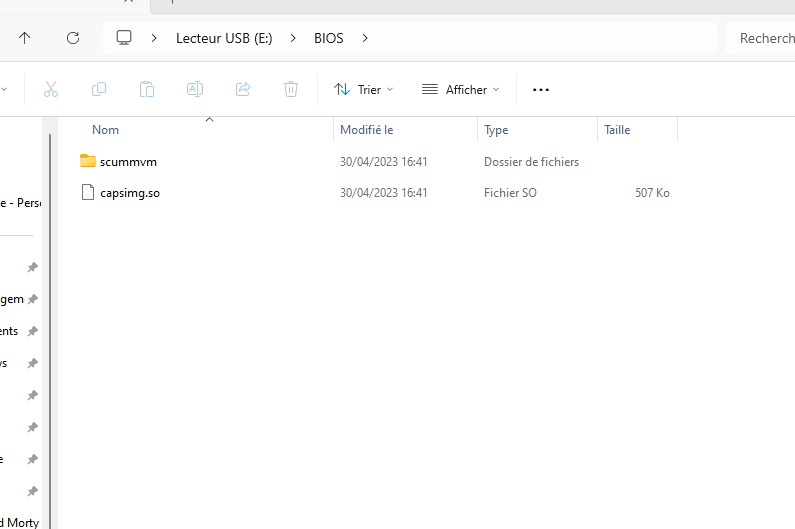This screenshot has height=529, width=795.
Task: Click the Delete trash bin icon
Action: pos(291,89)
